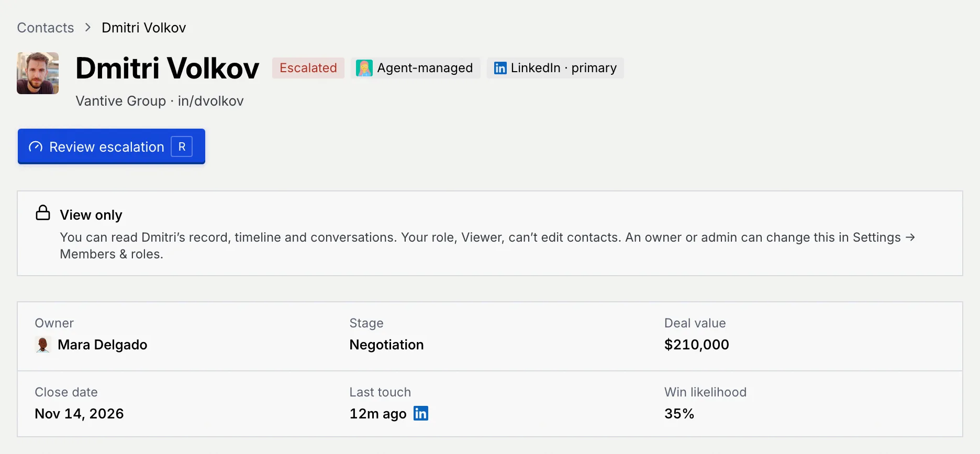Click the gauge icon on Review escalation
This screenshot has height=454, width=980.
pos(36,147)
